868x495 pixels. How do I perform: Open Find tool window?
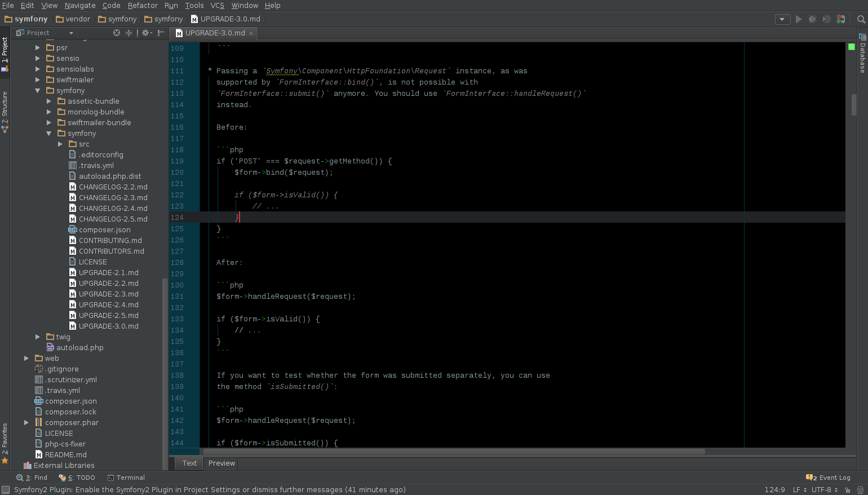(x=32, y=478)
